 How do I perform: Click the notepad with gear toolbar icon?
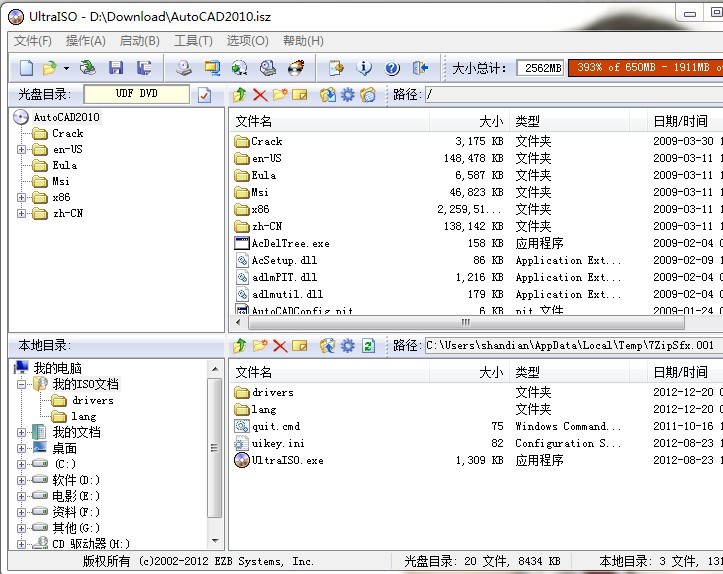(x=336, y=68)
